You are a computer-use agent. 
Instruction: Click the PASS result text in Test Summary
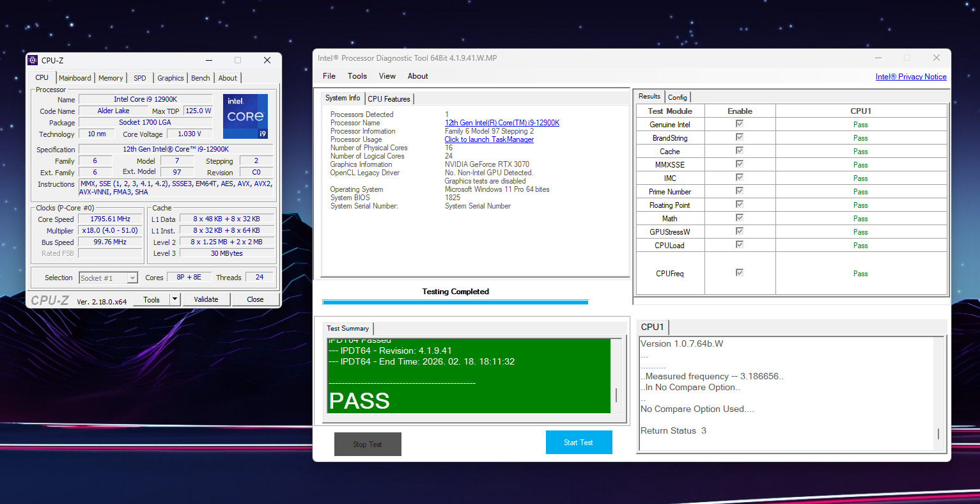coord(359,401)
